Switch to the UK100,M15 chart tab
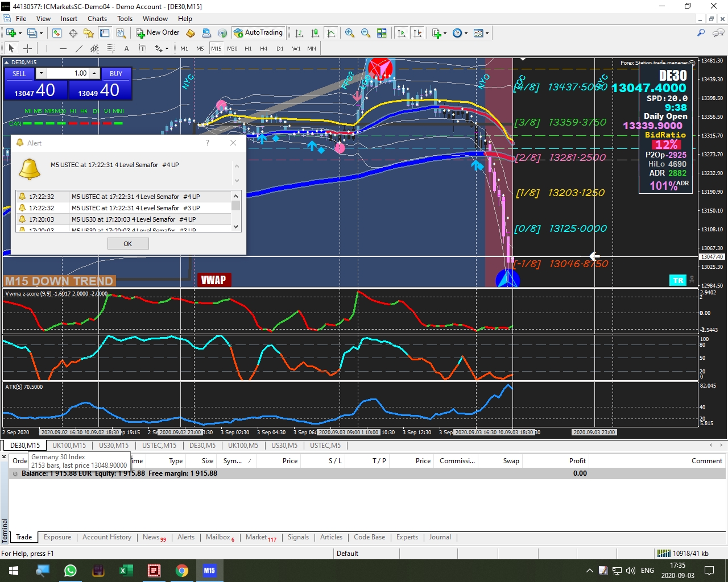The width and height of the screenshot is (728, 582). (x=69, y=446)
